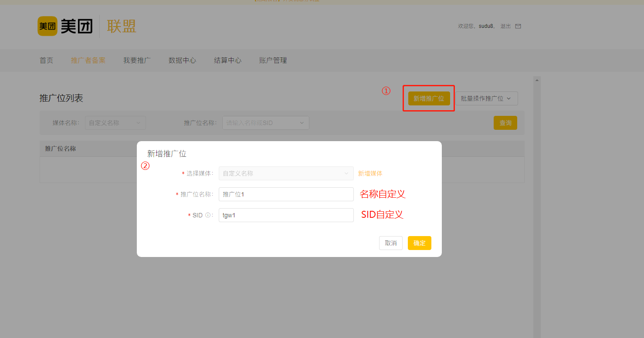
Task: Open the mail envelope icon
Action: coord(518,26)
